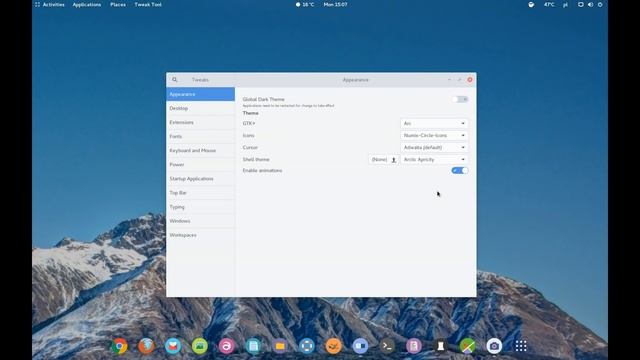Open the green diagonal-slash dock icon
The image size is (640, 360).
click(x=467, y=346)
